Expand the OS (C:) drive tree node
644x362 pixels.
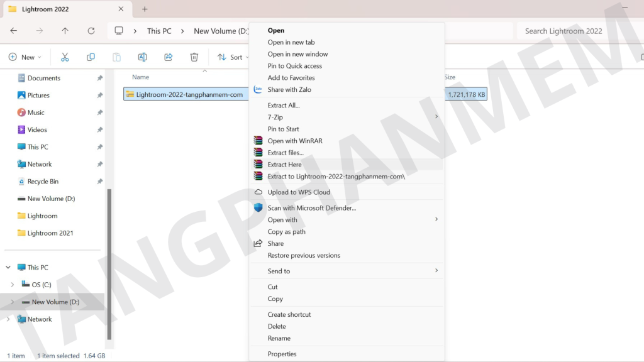13,285
